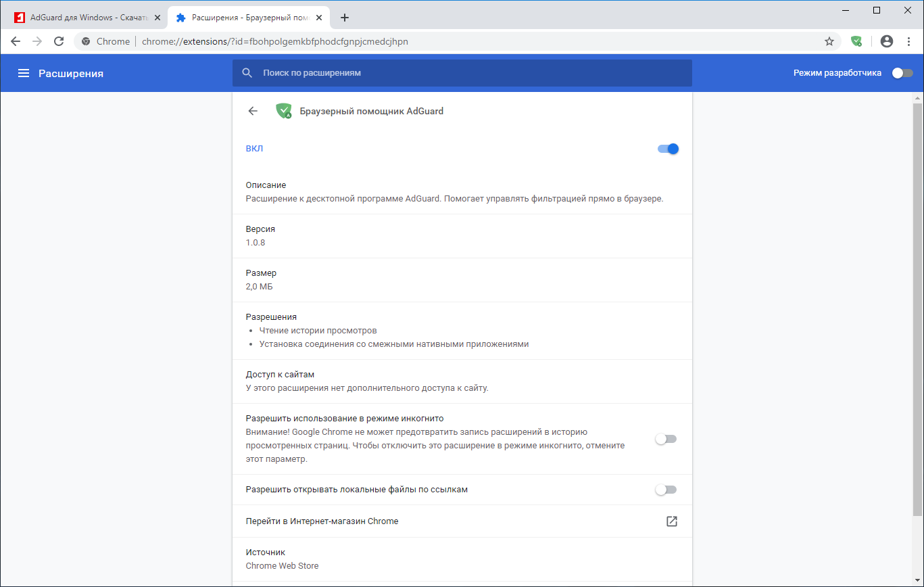Return to the extensions list with the back arrow
Image resolution: width=924 pixels, height=587 pixels.
[253, 111]
